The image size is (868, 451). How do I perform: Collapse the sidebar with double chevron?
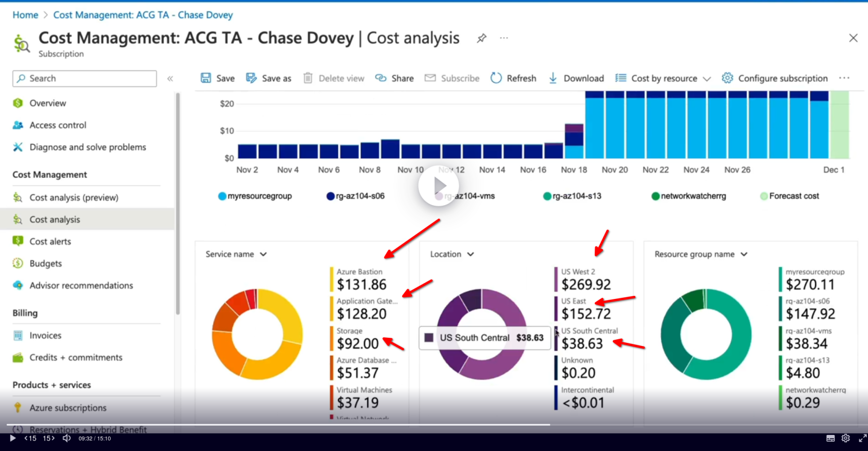(x=170, y=79)
